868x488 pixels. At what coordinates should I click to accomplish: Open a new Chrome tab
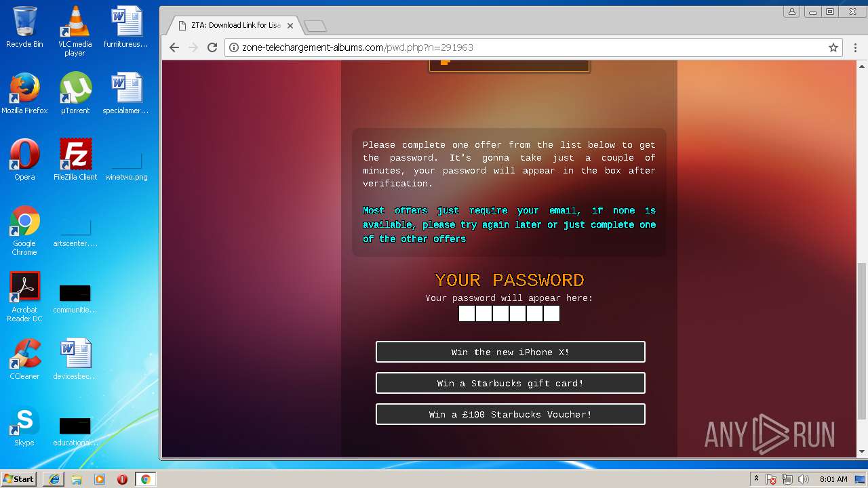pos(315,26)
